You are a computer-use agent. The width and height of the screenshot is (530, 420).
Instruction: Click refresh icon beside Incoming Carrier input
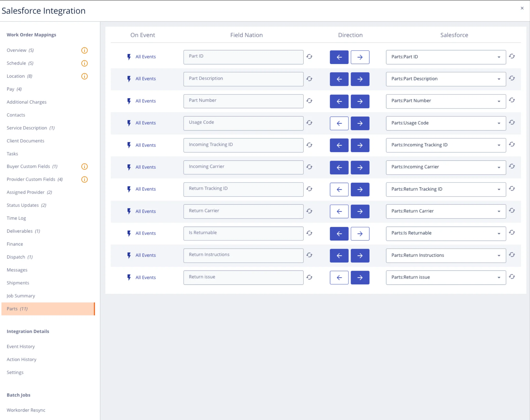pyautogui.click(x=309, y=167)
